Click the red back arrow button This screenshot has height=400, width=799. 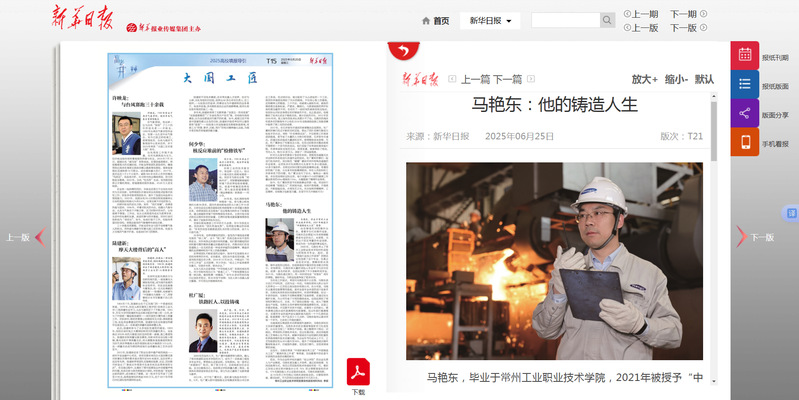(x=403, y=50)
